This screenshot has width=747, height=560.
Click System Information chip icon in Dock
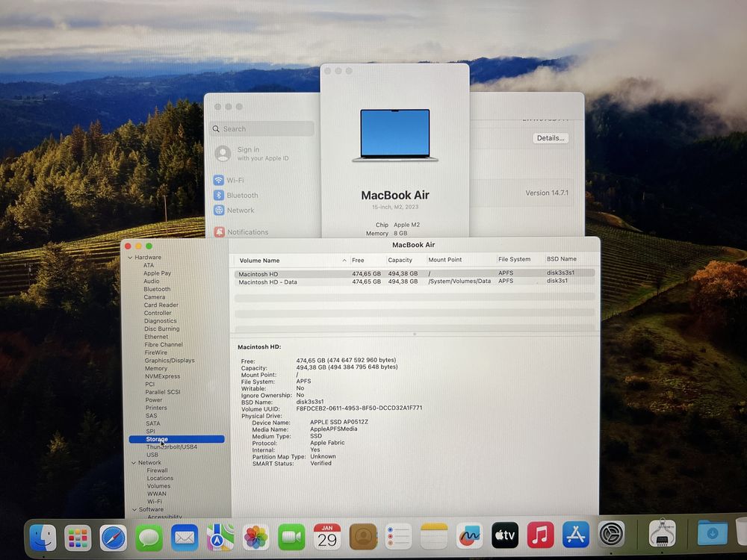[662, 533]
